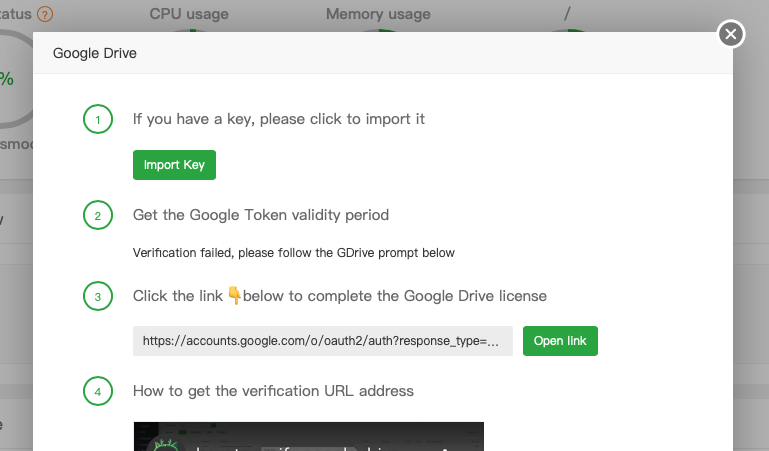Viewport: 769px width, 451px height.
Task: Click the Google Token validity period heading
Action: (261, 215)
